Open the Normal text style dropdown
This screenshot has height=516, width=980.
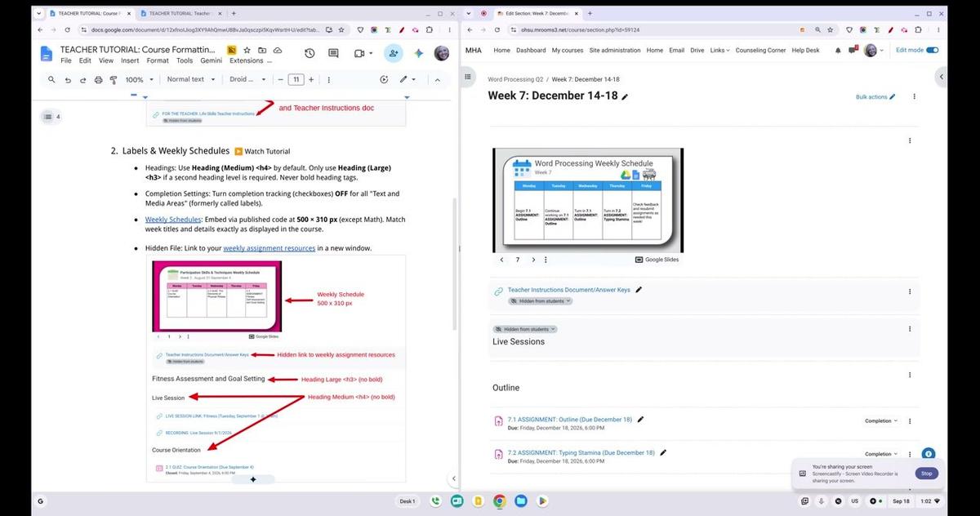(x=191, y=79)
